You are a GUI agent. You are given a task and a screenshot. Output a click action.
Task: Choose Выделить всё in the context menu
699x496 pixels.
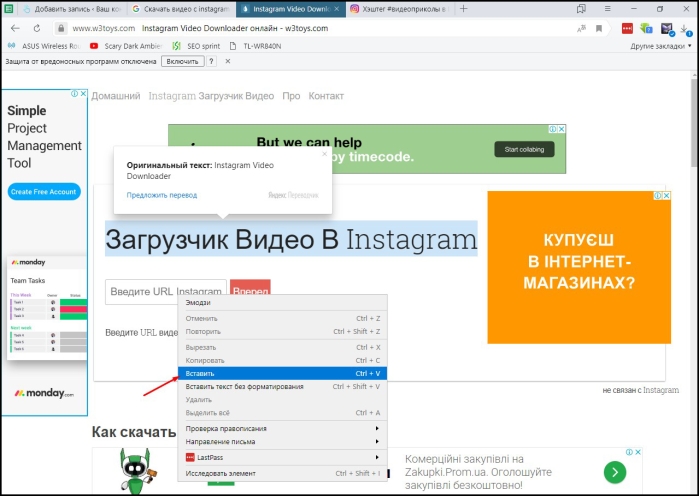[282, 413]
